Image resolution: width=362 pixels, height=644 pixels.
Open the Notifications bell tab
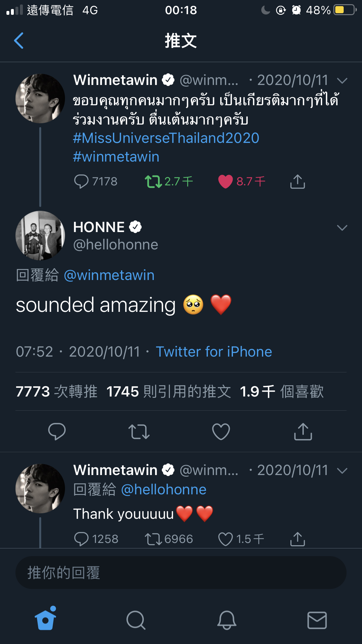pos(227,620)
